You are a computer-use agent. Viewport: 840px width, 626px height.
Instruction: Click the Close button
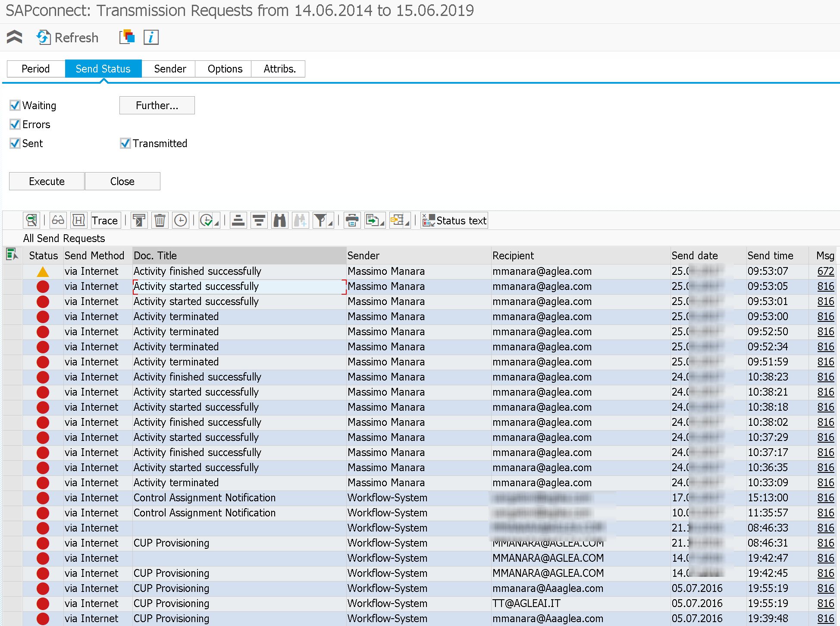[122, 181]
